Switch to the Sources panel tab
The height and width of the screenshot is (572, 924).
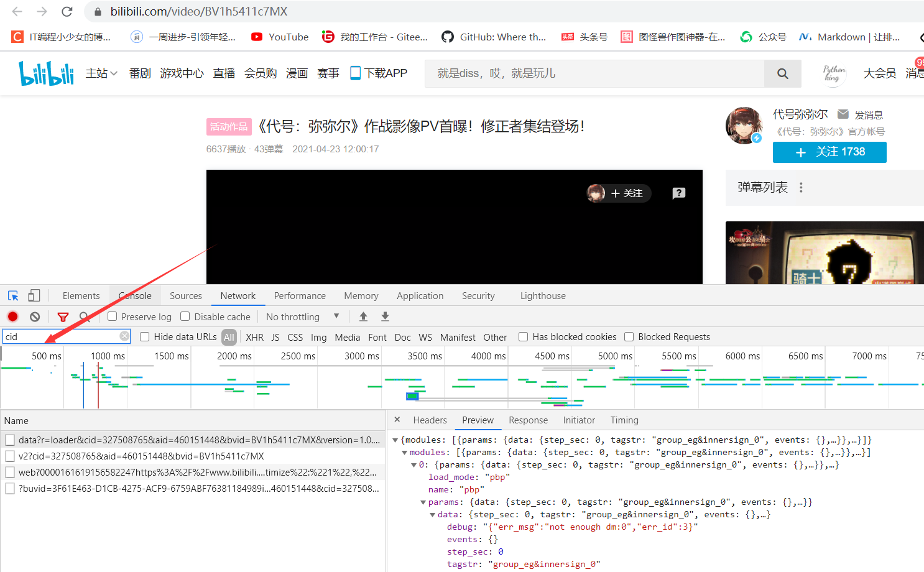186,296
